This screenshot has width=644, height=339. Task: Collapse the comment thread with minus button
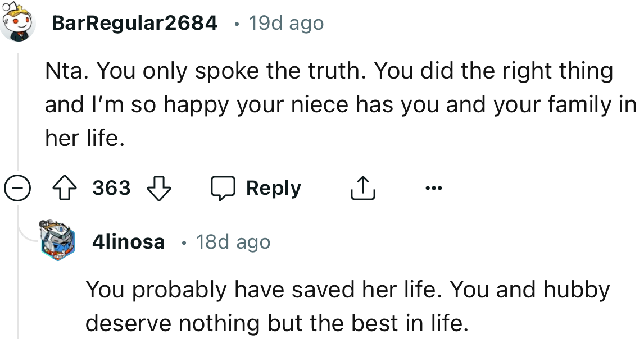tap(17, 189)
